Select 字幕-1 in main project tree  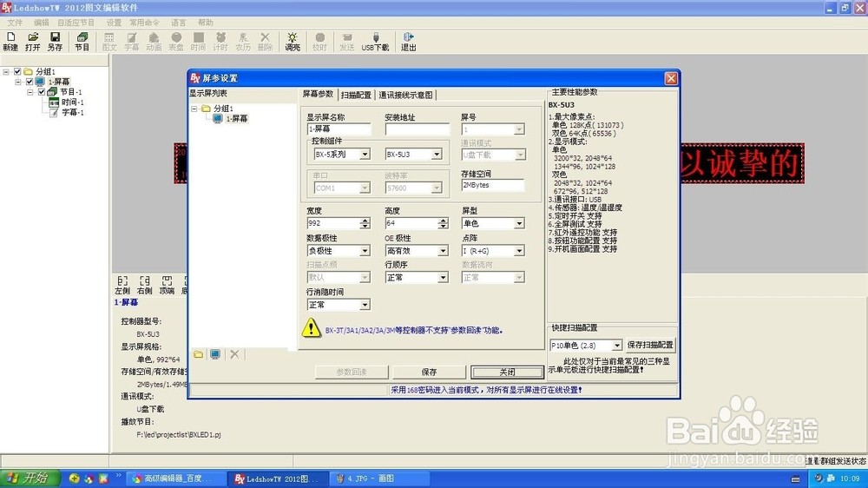[x=73, y=112]
